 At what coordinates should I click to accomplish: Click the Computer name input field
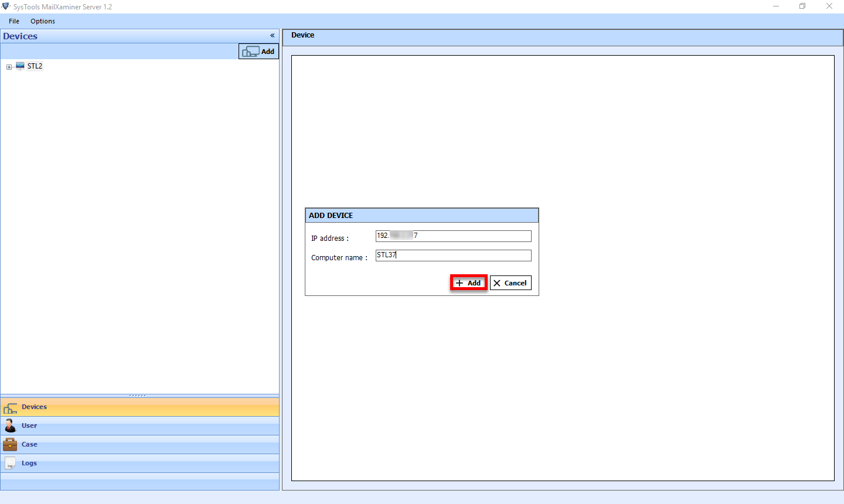[x=454, y=256]
